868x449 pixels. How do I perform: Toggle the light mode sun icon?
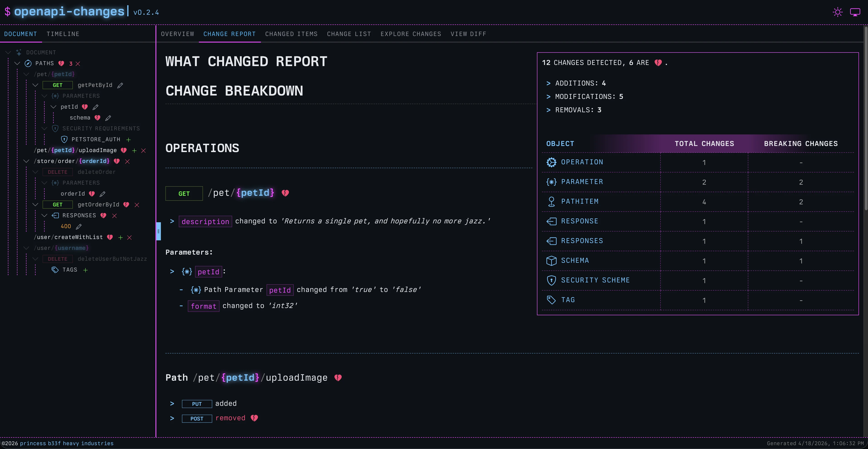pos(837,12)
